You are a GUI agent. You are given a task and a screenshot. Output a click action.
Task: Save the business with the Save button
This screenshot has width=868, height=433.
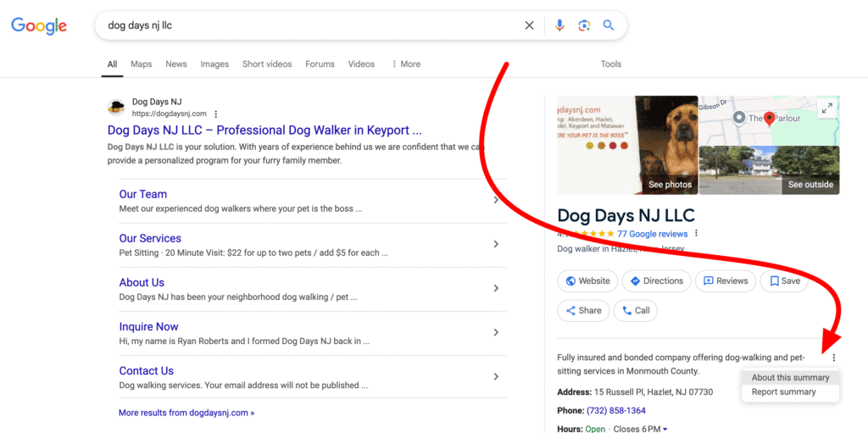tap(784, 281)
